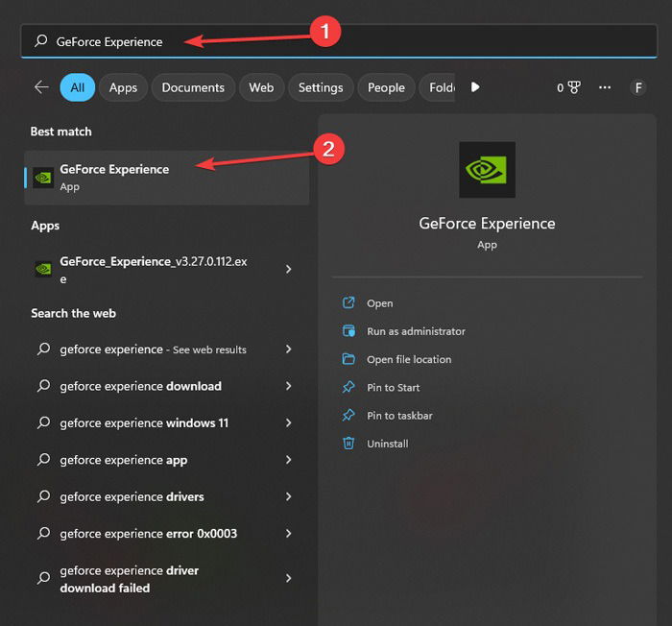Screen dimensions: 672x626
Task: Choose Pin to Start option
Action: point(393,387)
